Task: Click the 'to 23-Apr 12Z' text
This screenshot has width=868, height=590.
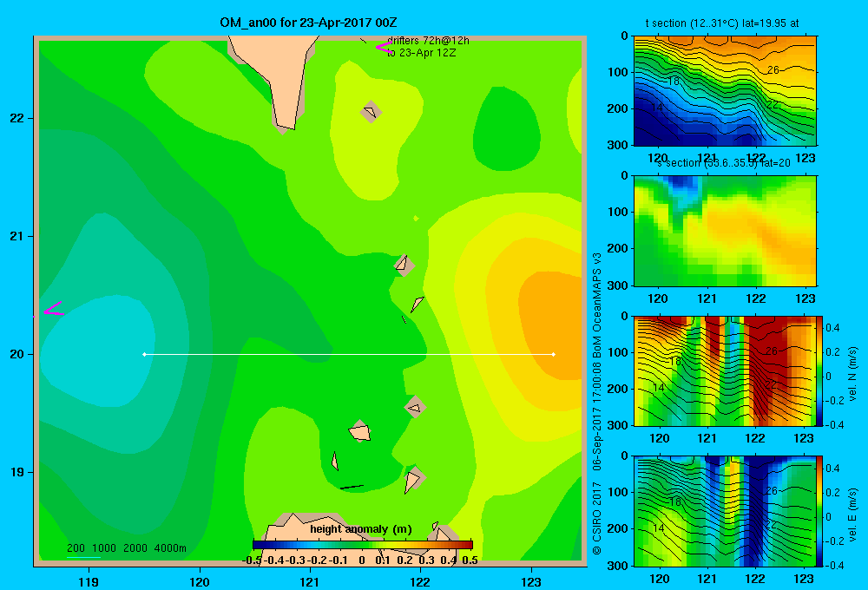Action: click(x=421, y=53)
